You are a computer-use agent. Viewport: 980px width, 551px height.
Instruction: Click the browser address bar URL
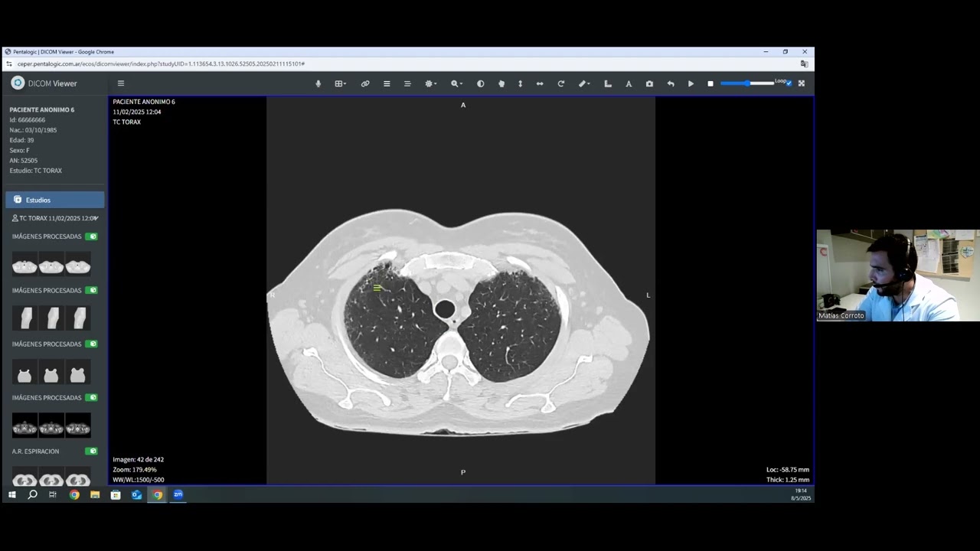pyautogui.click(x=161, y=64)
